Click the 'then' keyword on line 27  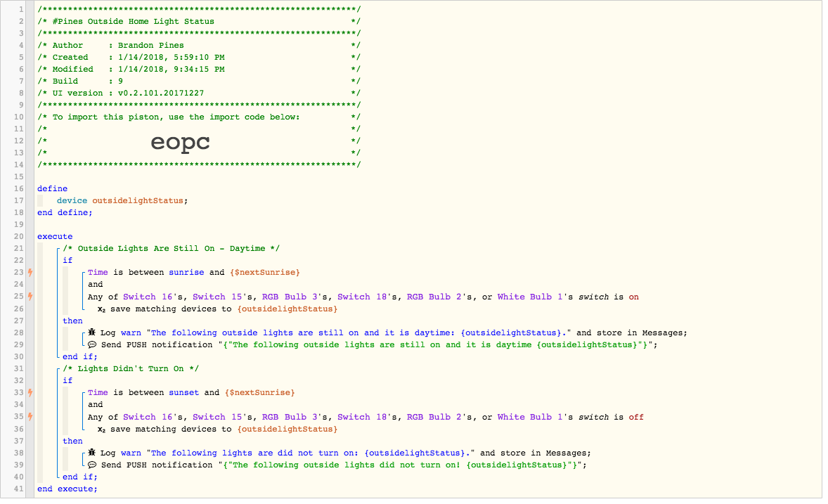click(x=73, y=321)
